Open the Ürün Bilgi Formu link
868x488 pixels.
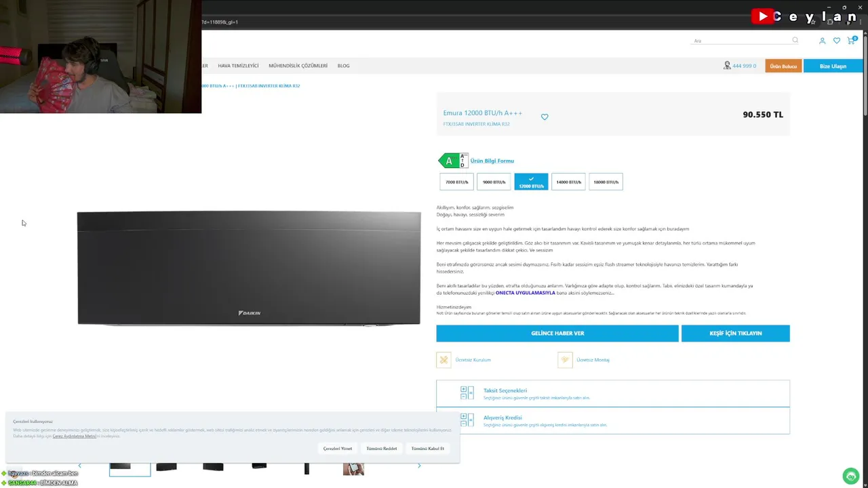click(x=492, y=161)
